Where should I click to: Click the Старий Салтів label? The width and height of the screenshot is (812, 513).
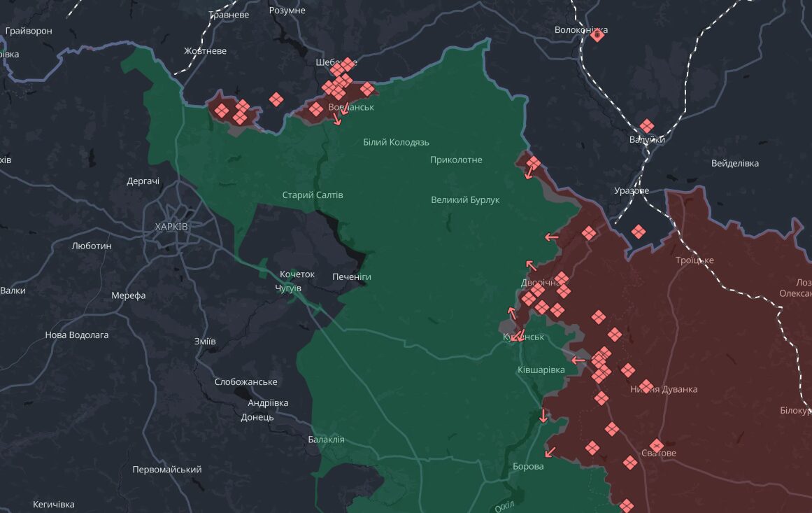[x=312, y=195]
